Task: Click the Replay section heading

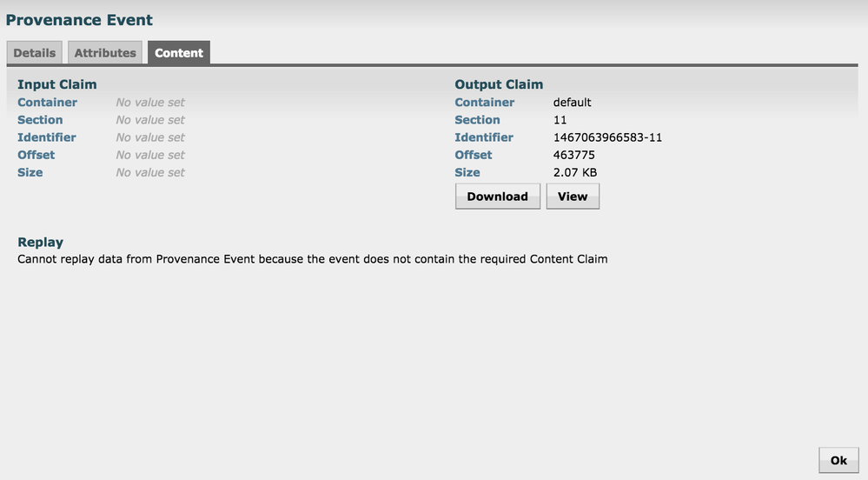Action: coord(40,242)
